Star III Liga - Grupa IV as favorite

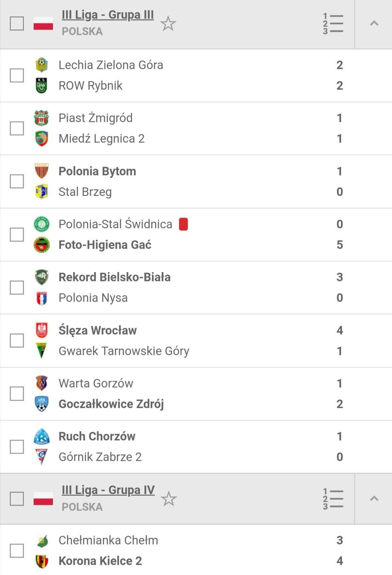(169, 499)
